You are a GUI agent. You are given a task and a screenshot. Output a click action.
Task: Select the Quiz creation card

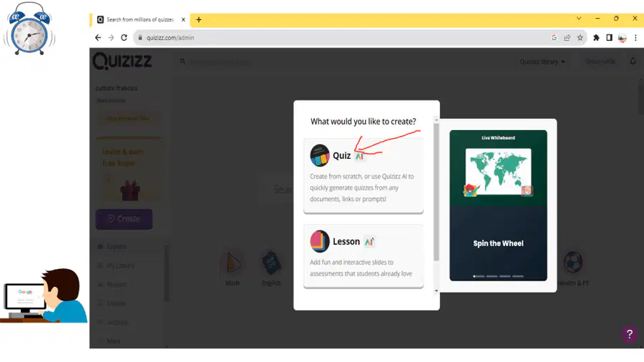click(363, 176)
